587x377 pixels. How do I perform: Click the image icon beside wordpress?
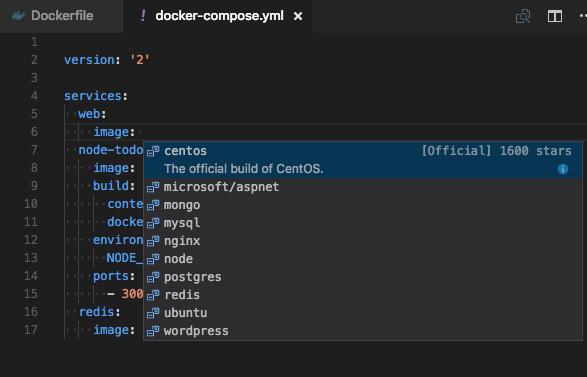pos(153,331)
